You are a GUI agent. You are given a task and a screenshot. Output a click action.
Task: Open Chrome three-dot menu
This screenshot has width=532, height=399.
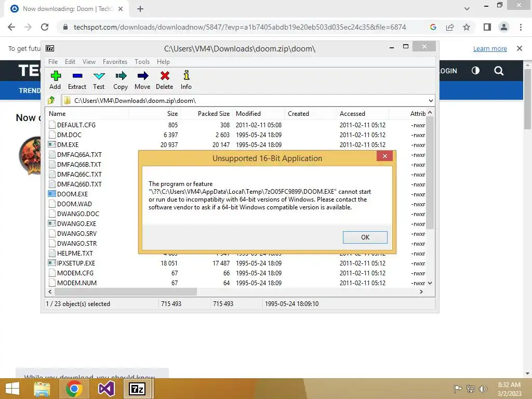point(521,27)
